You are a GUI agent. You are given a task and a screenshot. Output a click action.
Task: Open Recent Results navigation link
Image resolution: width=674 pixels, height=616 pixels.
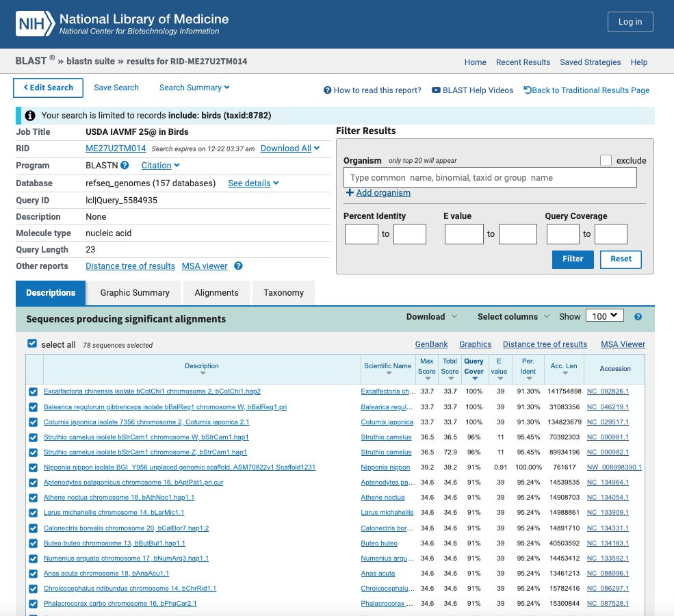coord(523,62)
